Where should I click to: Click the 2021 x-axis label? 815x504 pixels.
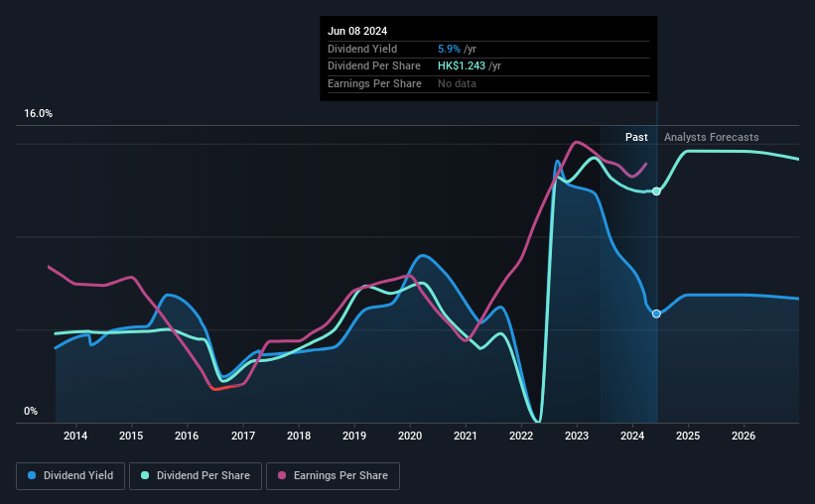pos(466,436)
